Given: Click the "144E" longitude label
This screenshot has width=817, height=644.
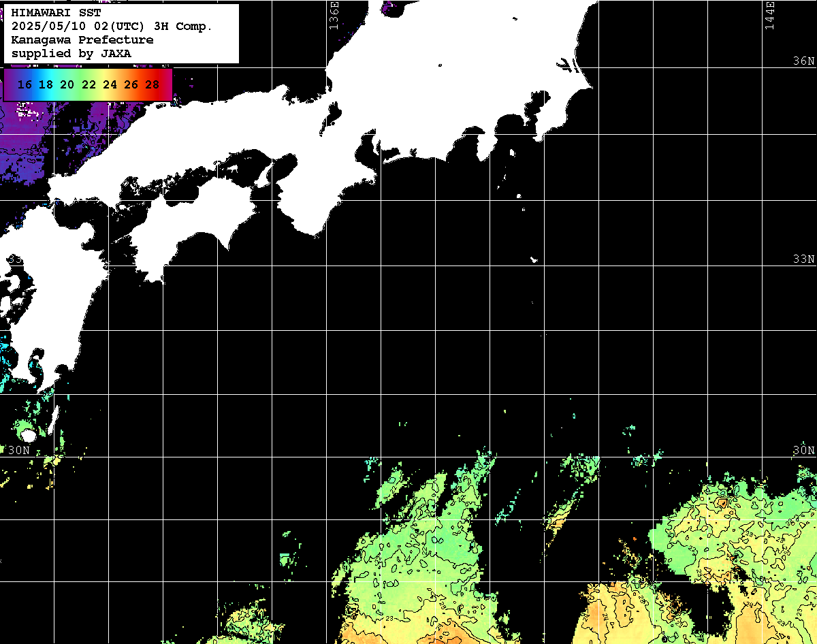Looking at the screenshot, I should tap(769, 15).
